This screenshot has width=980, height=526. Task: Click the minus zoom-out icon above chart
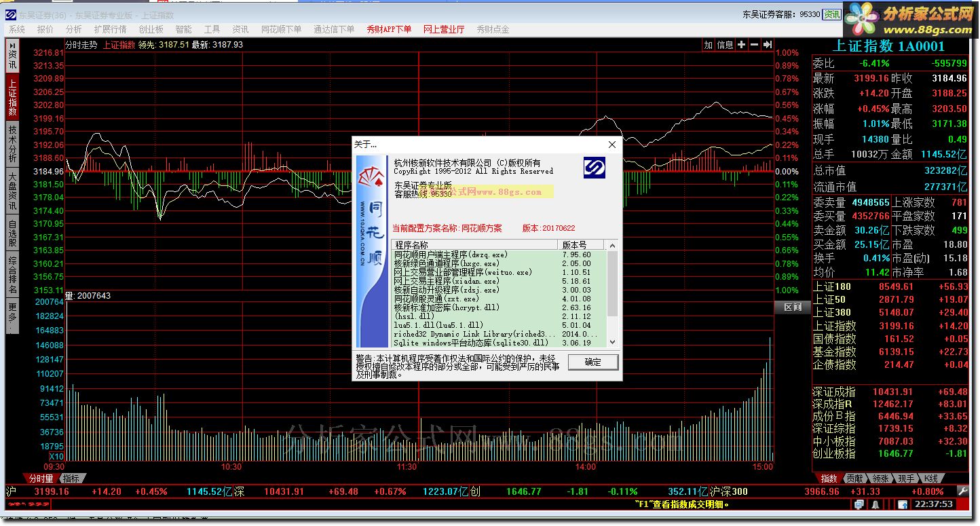pos(754,45)
